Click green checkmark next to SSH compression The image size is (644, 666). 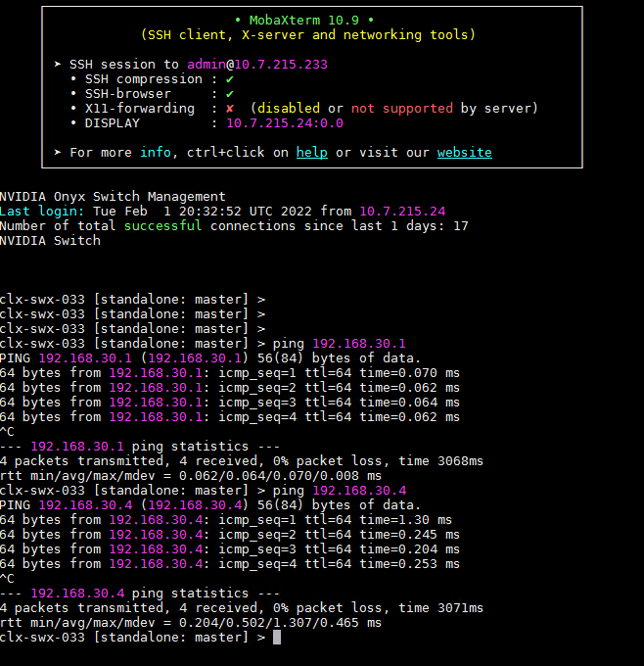[x=230, y=79]
